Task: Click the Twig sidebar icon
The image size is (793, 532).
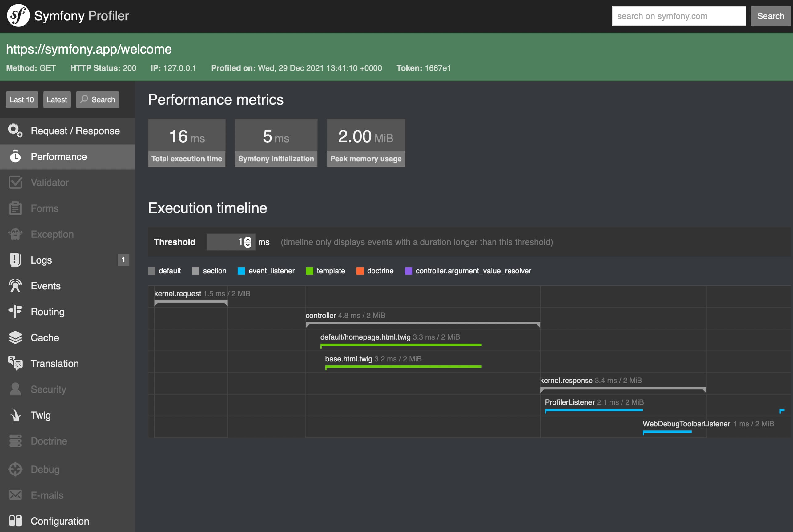Action: tap(16, 415)
